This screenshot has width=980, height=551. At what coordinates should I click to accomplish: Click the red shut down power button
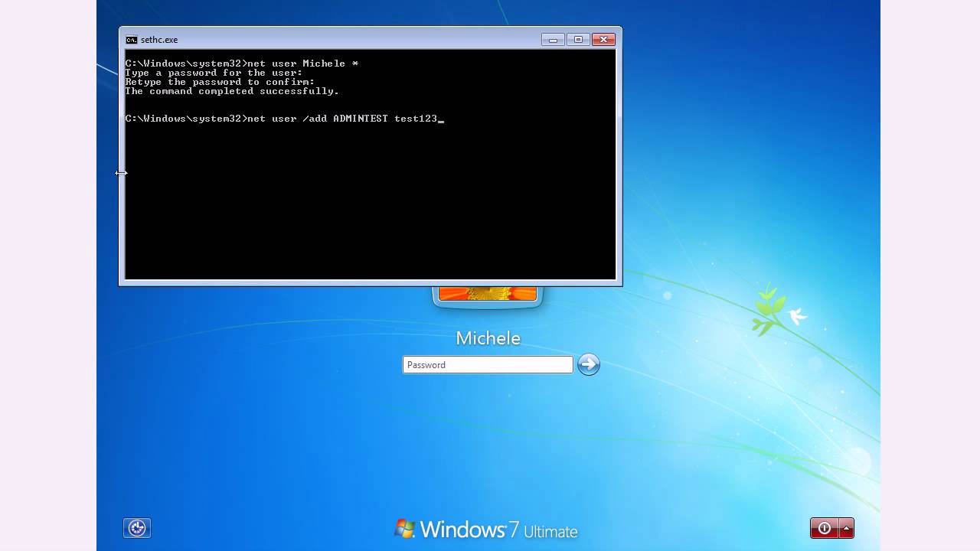825,528
